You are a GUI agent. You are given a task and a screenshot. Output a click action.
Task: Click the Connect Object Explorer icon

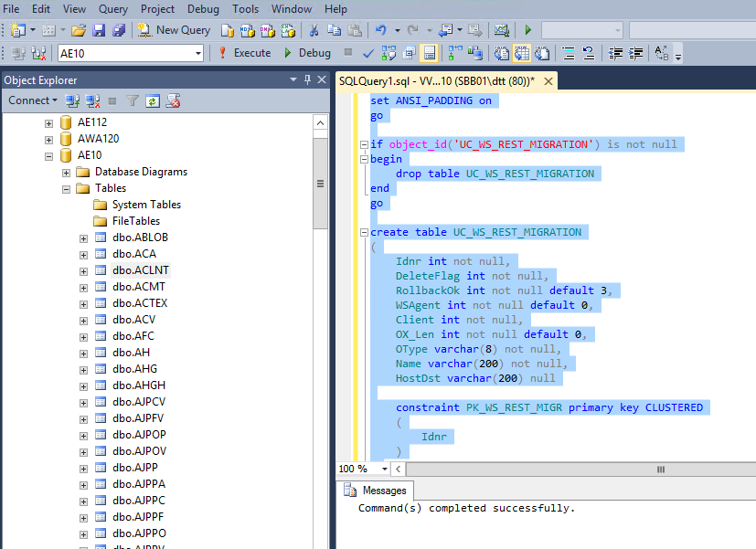(72, 100)
